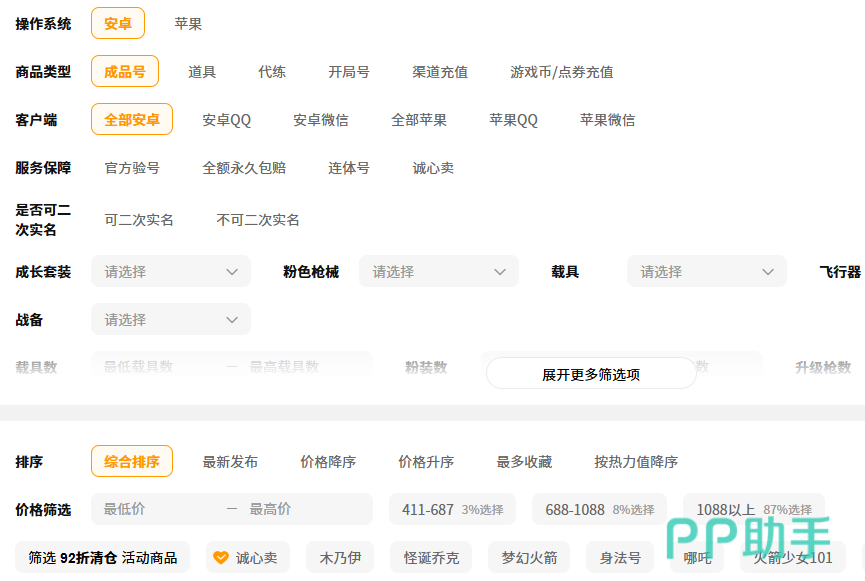Screen dimensions: 865x581
Task: Sort by 价格升序
Action: tap(426, 461)
